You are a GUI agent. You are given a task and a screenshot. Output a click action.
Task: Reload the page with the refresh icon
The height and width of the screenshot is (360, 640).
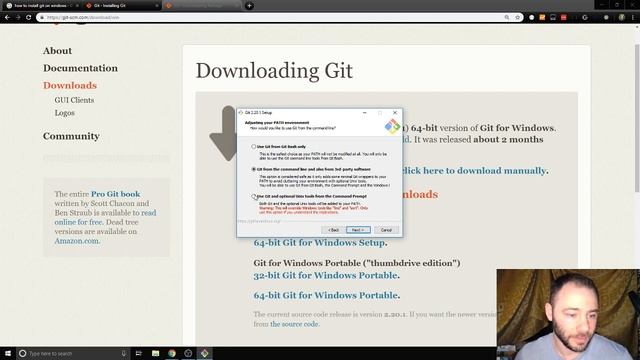tap(29, 18)
